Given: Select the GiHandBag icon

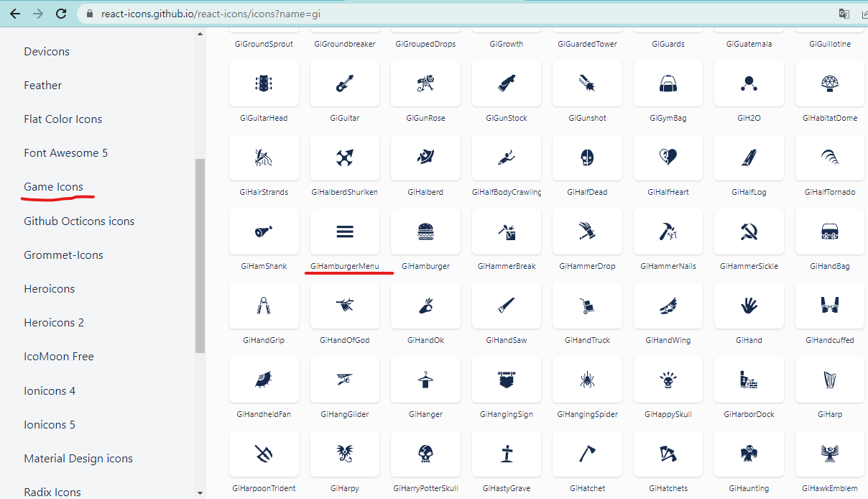Looking at the screenshot, I should 830,232.
